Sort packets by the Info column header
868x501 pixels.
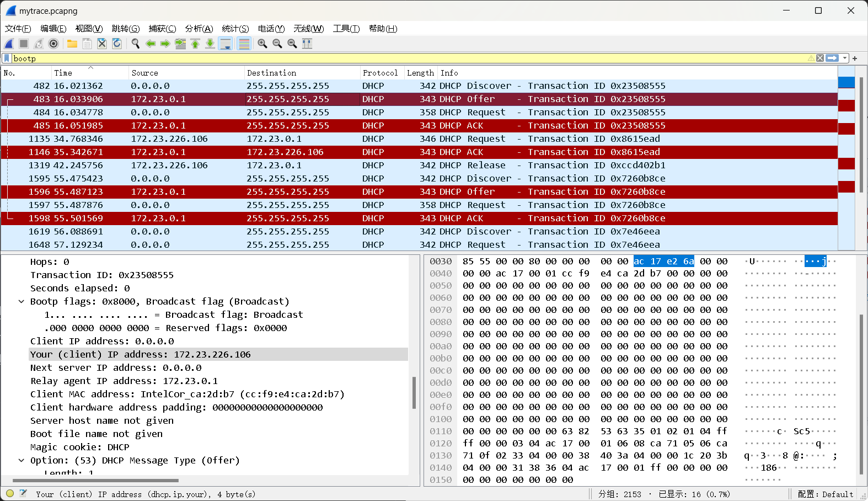coord(637,73)
